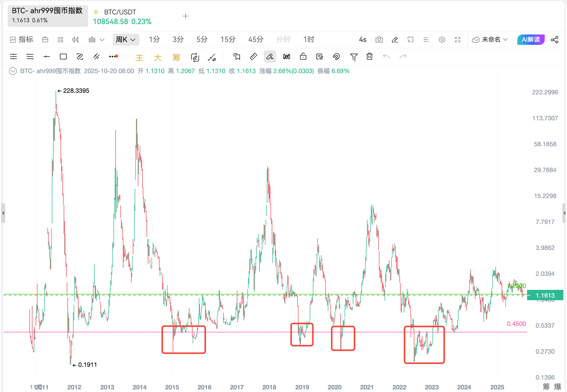Viewport: 567px width, 392px height.
Task: Collapse the BTC-ahr999 indicator legend chevron
Action: [x=13, y=71]
